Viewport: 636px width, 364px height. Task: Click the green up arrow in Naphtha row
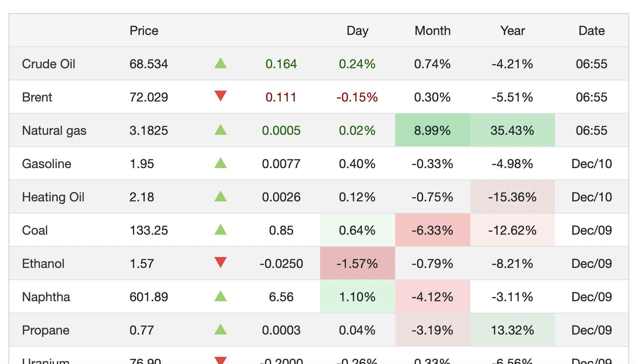[221, 296]
